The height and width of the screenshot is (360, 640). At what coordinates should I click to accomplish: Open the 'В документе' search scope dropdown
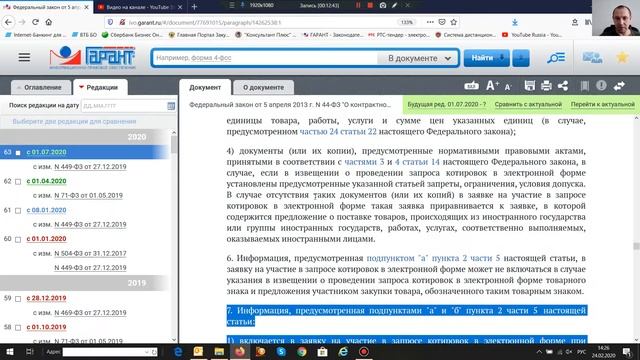419,58
